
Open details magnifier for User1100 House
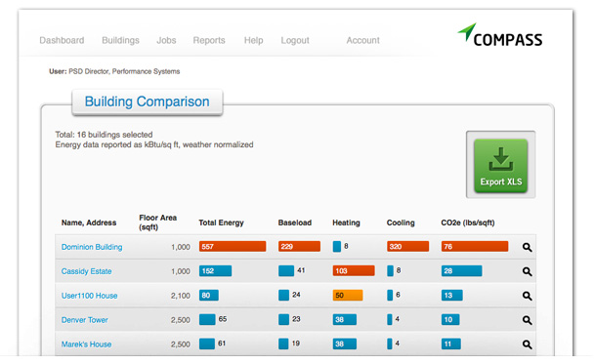(527, 296)
